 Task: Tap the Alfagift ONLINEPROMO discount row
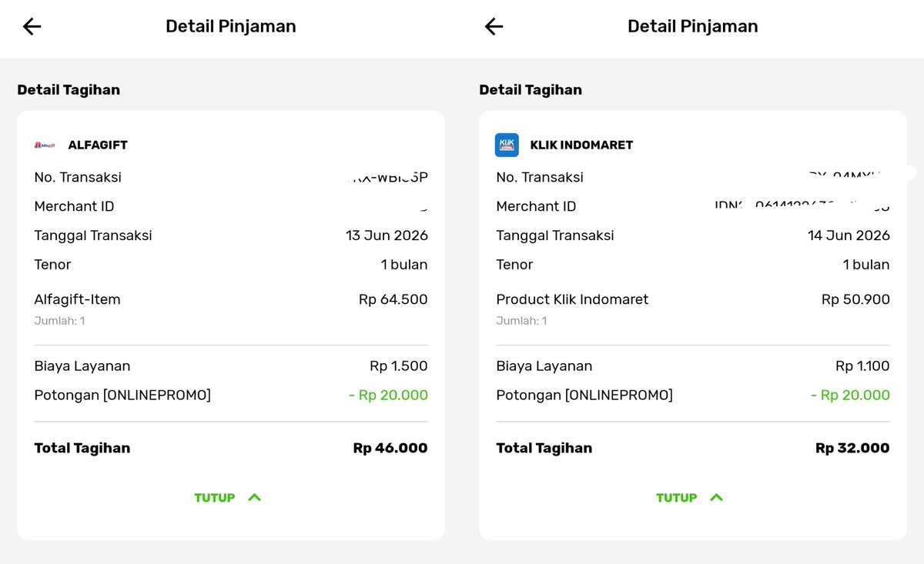[x=231, y=395]
